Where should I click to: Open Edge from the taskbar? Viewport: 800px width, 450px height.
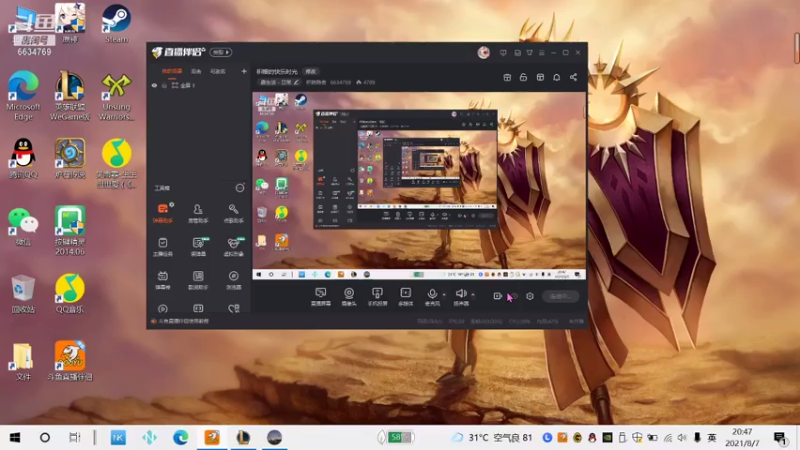pyautogui.click(x=180, y=438)
